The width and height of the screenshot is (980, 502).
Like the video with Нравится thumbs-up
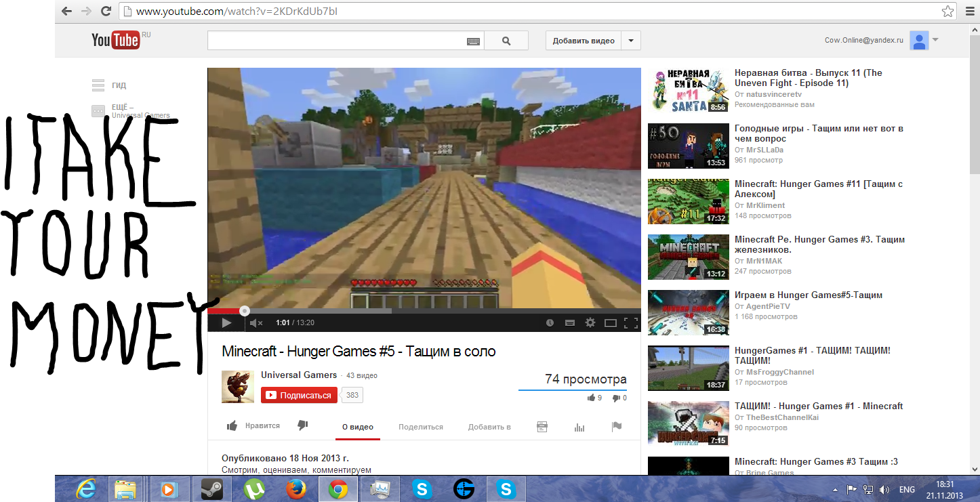[x=253, y=426]
